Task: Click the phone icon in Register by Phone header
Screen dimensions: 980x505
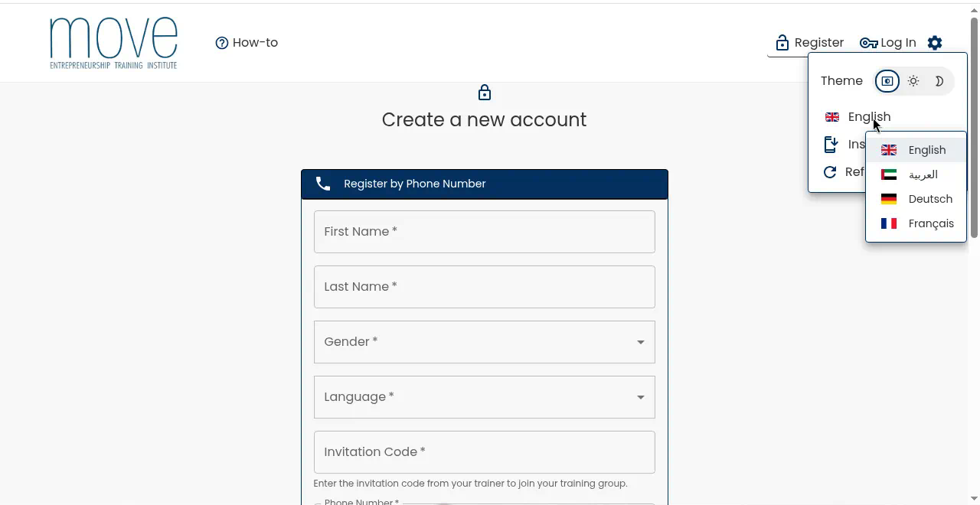Action: tap(323, 184)
